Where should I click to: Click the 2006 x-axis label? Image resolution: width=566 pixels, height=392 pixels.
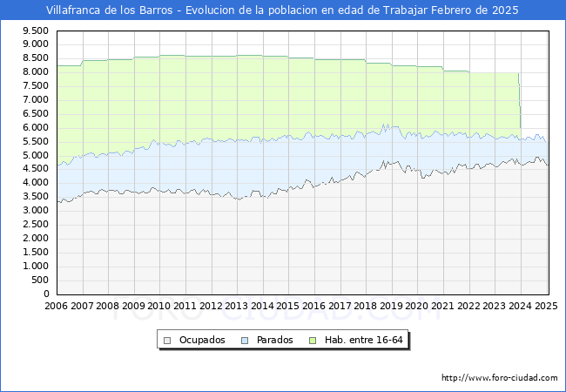[56, 306]
